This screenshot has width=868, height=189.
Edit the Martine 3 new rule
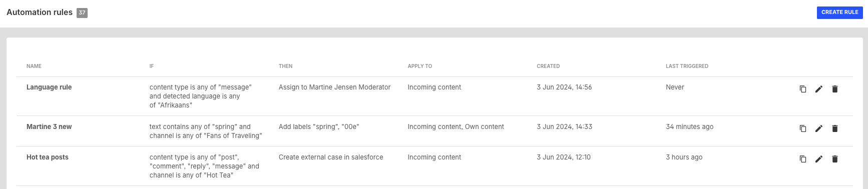click(819, 128)
